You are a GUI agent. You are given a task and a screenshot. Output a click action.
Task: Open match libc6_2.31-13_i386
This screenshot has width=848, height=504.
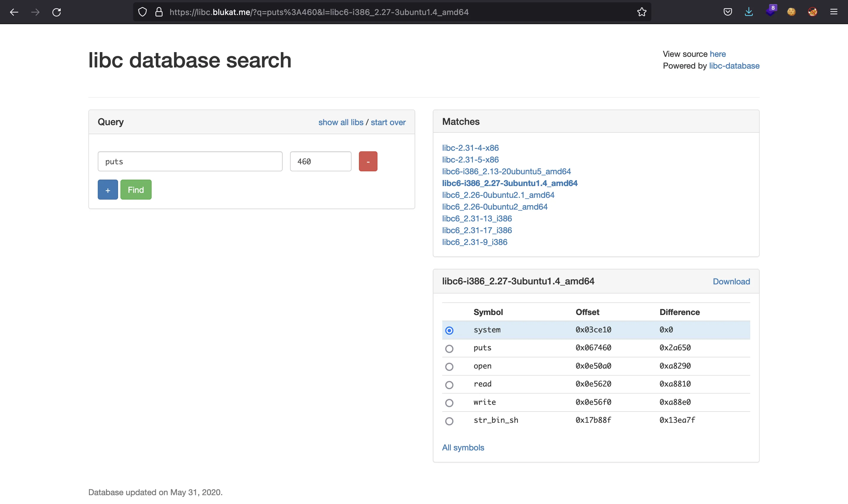(x=477, y=219)
